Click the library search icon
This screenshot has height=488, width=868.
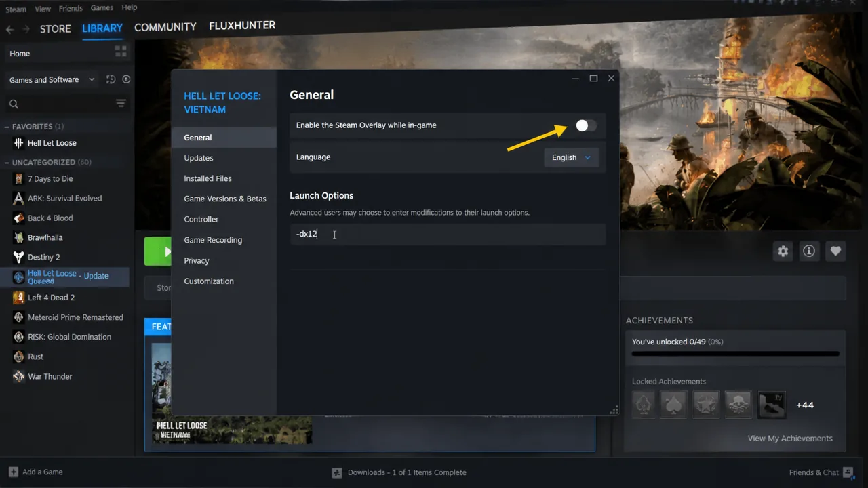point(14,104)
